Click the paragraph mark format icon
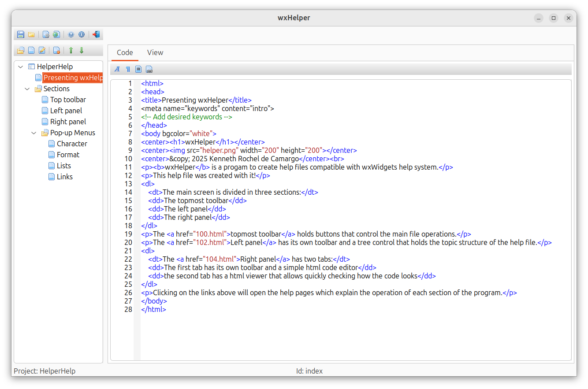The width and height of the screenshot is (588, 389). point(128,69)
